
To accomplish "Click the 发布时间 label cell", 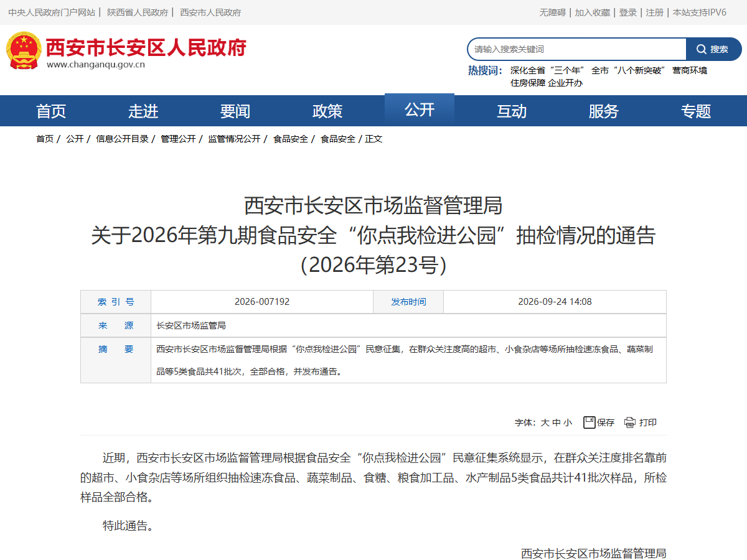I will [x=408, y=302].
